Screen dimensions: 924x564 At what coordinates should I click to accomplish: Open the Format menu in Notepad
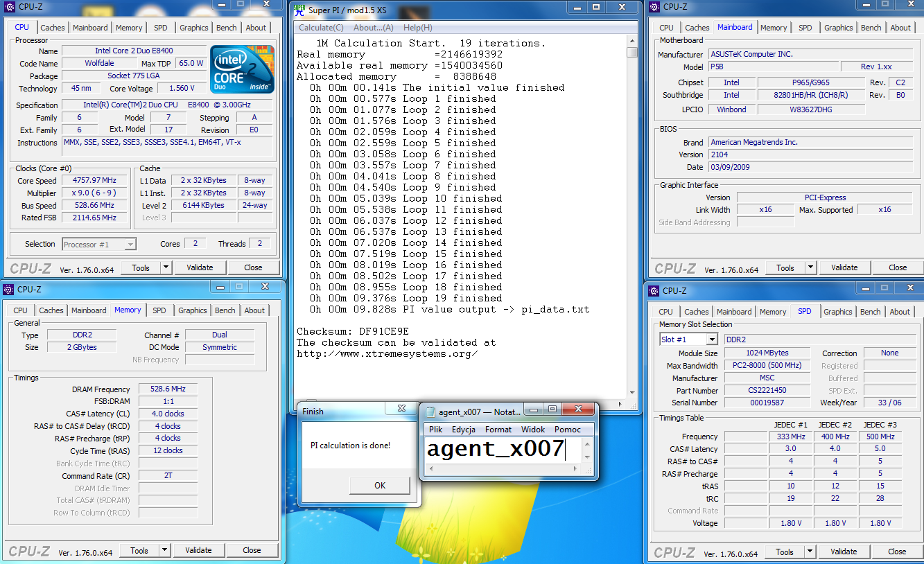[498, 429]
